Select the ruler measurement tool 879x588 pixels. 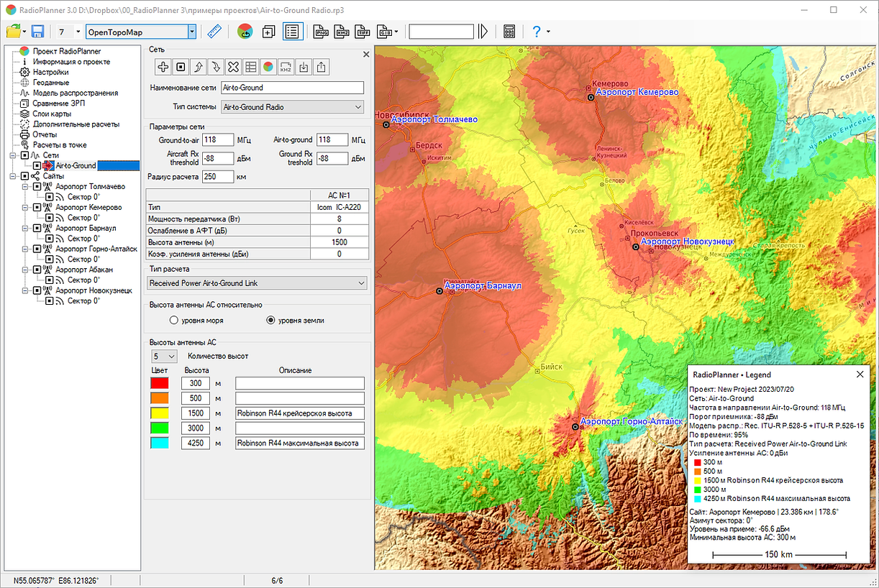(214, 32)
